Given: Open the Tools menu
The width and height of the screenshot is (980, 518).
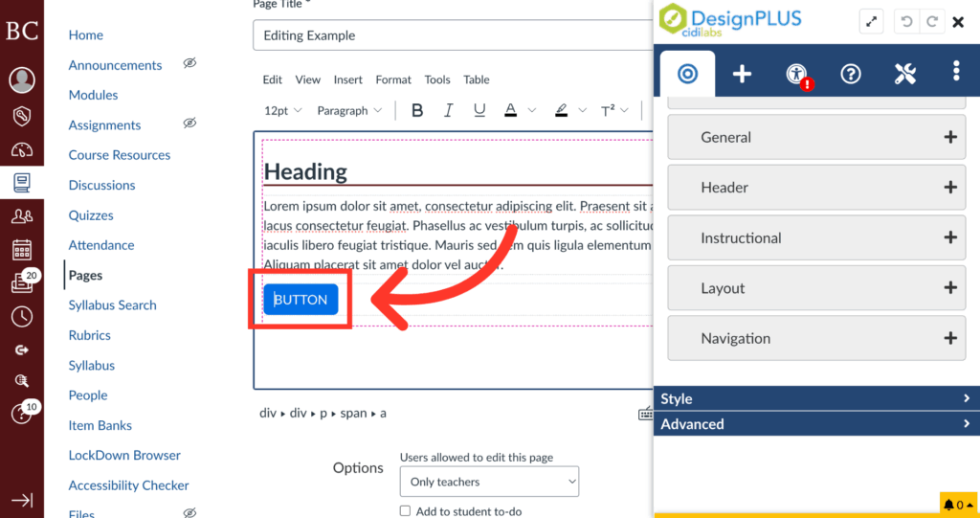Looking at the screenshot, I should click(x=437, y=79).
